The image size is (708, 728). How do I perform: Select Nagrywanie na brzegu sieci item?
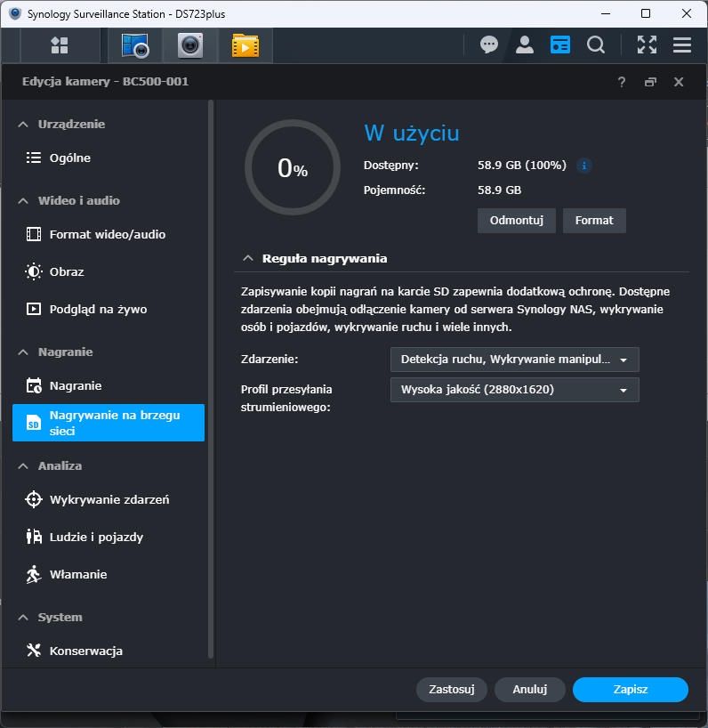pyautogui.click(x=109, y=423)
